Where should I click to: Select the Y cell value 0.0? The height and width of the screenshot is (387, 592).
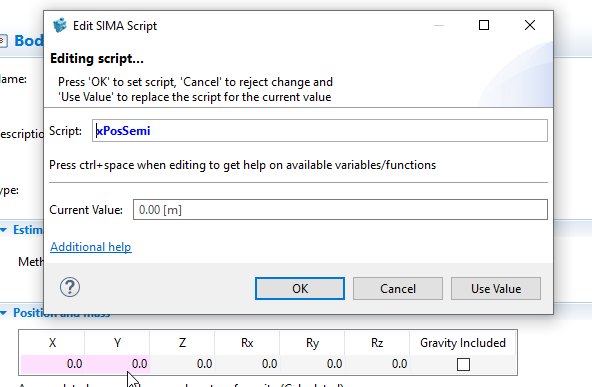click(118, 364)
